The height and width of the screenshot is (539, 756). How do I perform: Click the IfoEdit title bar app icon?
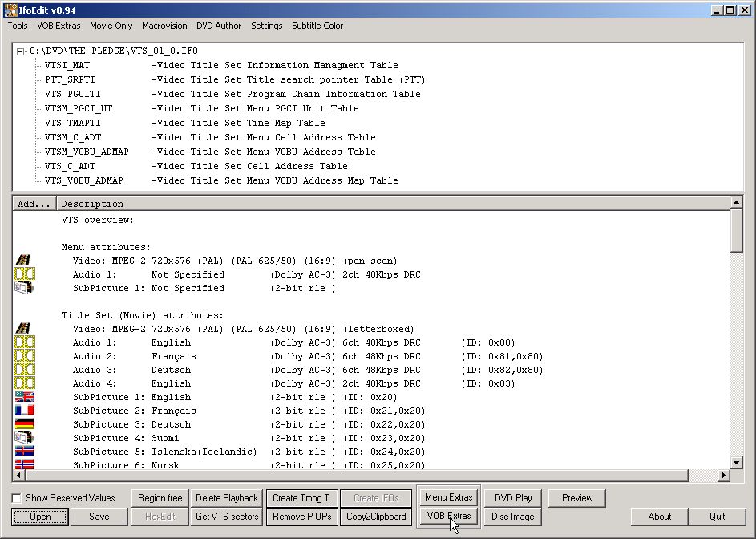coord(10,10)
